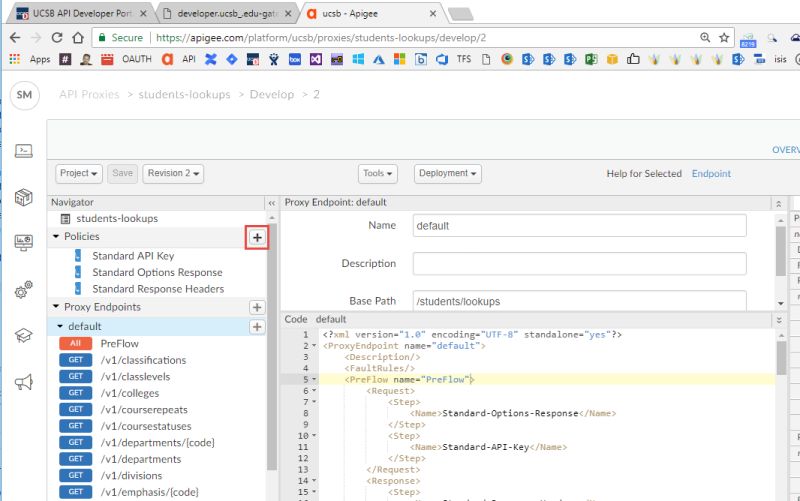Select the GET /v1/departments/{code} flow
800x501 pixels.
157,442
